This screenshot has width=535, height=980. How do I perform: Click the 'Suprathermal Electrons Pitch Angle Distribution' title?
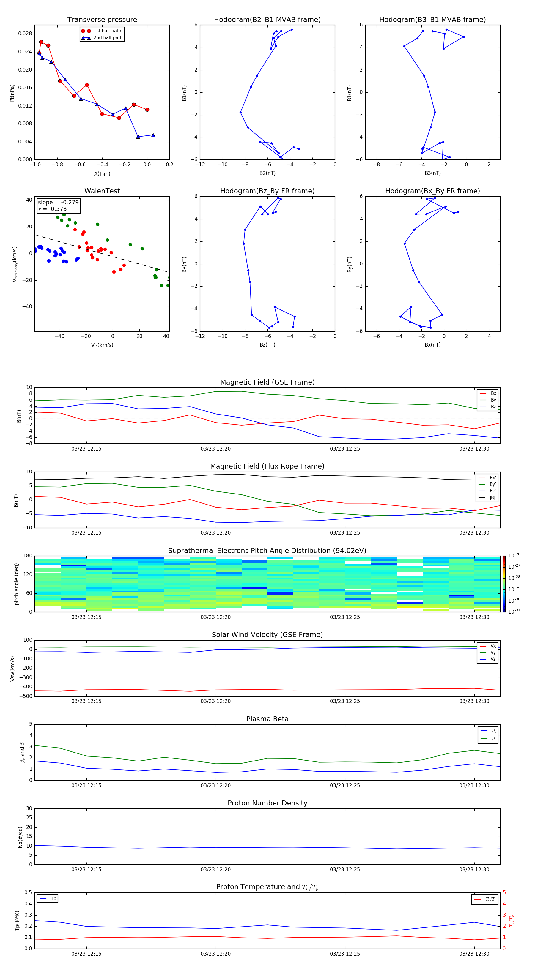tap(267, 551)
